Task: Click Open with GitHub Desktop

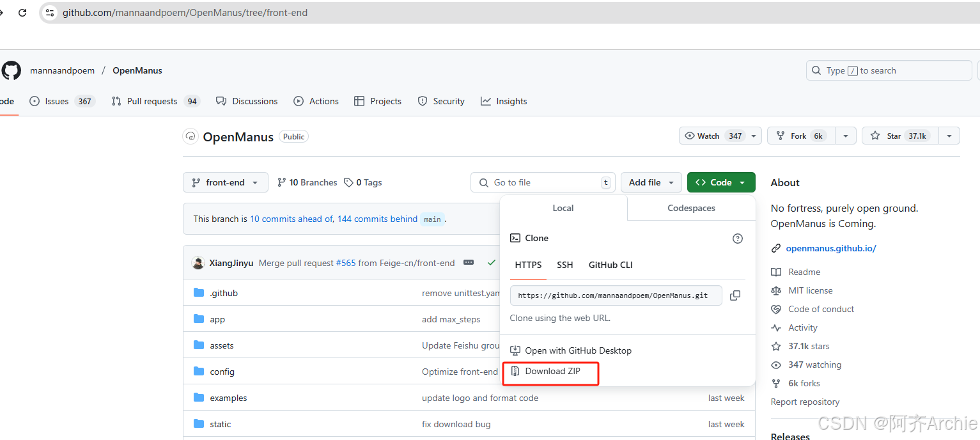Action: [x=571, y=350]
